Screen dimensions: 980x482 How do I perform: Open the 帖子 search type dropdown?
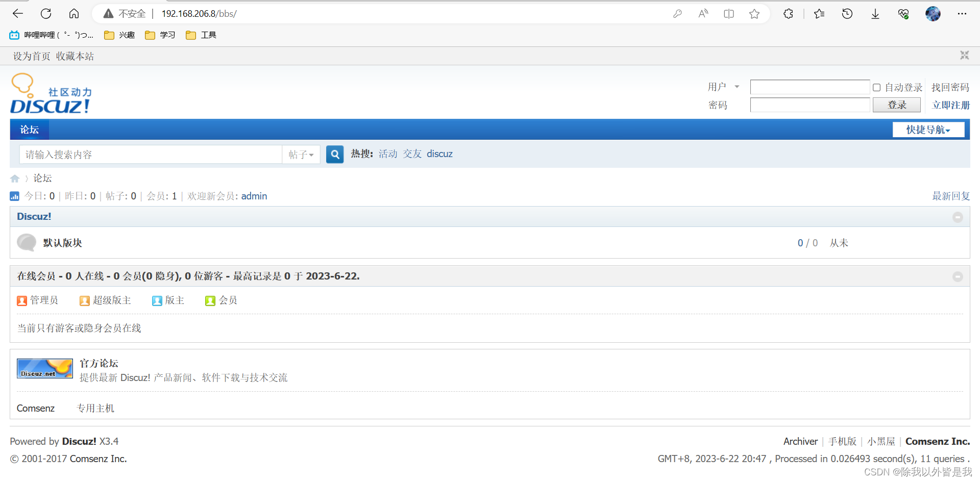pyautogui.click(x=301, y=155)
